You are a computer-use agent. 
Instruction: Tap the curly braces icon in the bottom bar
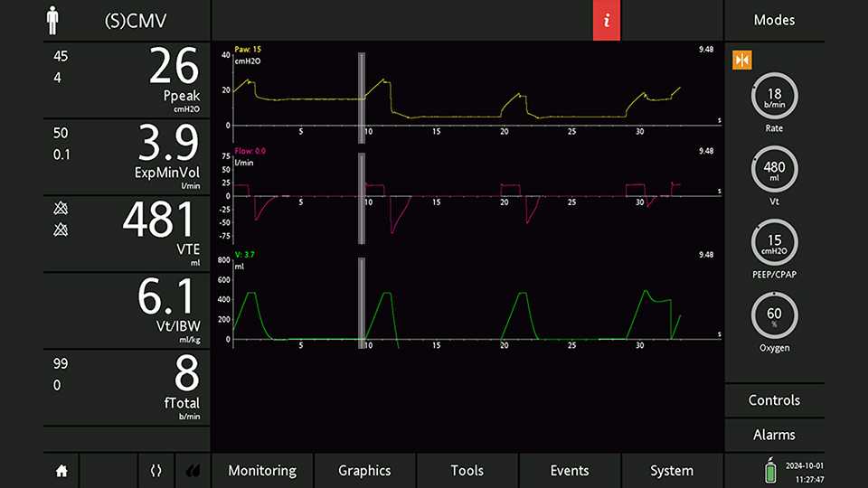(x=156, y=471)
